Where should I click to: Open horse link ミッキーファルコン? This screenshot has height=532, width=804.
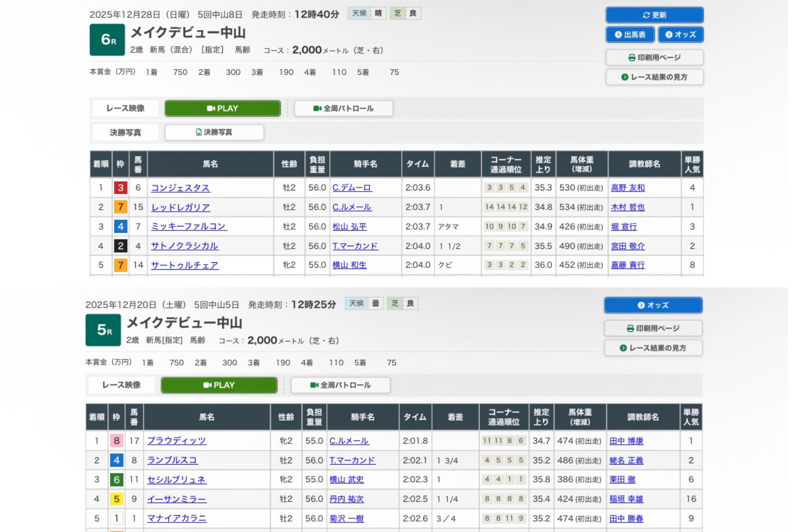click(189, 227)
